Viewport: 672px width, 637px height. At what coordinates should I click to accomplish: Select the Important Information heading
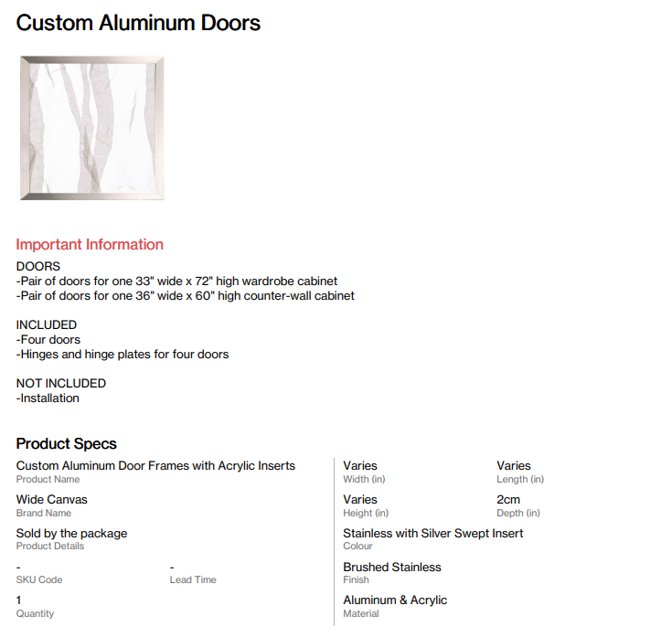[90, 245]
